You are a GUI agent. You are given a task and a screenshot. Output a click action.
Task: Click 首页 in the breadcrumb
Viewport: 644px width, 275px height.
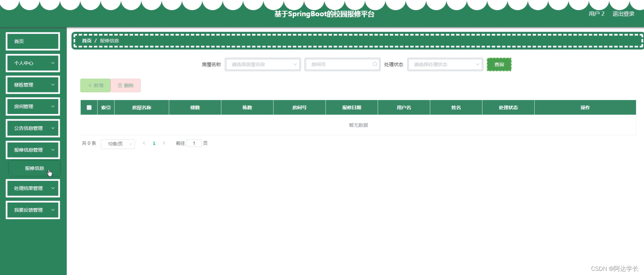pyautogui.click(x=87, y=41)
